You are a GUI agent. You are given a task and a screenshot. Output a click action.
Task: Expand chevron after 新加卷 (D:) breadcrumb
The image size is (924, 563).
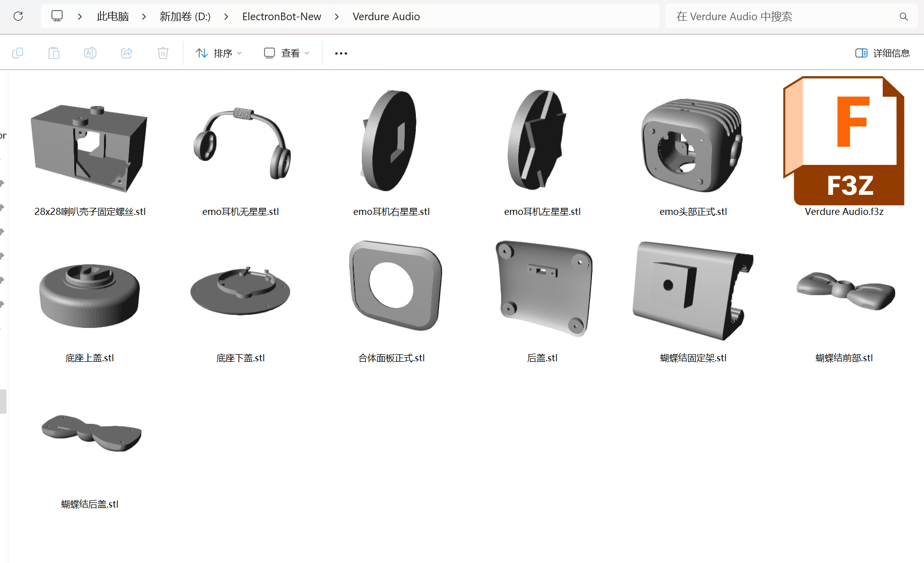[x=226, y=17]
